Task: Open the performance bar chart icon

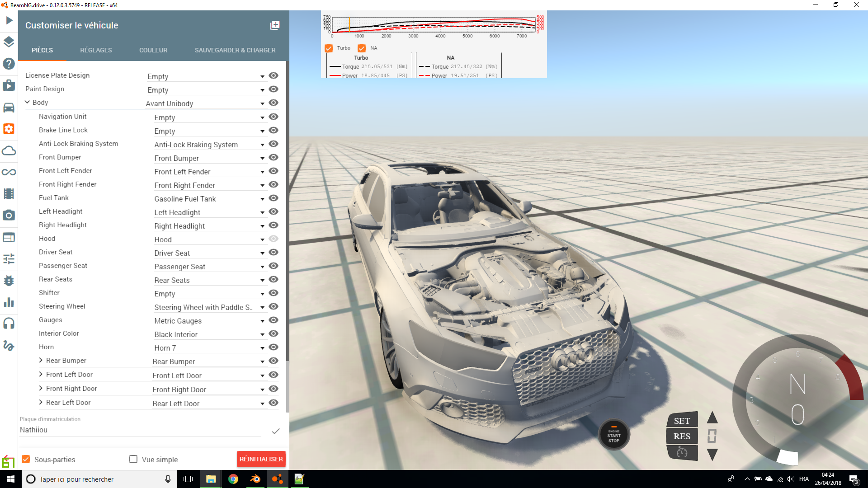Action: click(x=9, y=302)
